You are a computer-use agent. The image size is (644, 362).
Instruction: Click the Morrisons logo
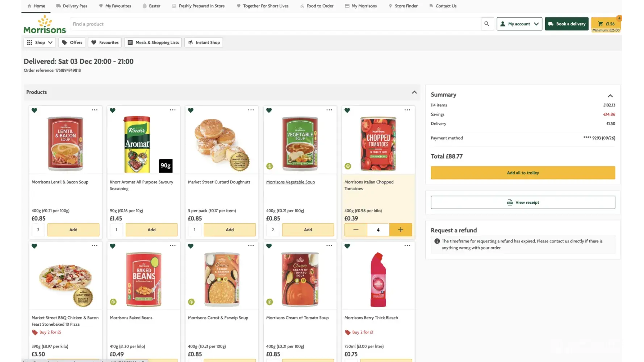pos(45,25)
